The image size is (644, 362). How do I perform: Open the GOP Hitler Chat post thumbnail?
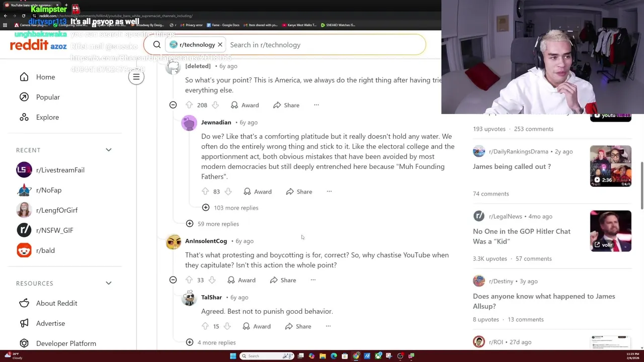(610, 231)
